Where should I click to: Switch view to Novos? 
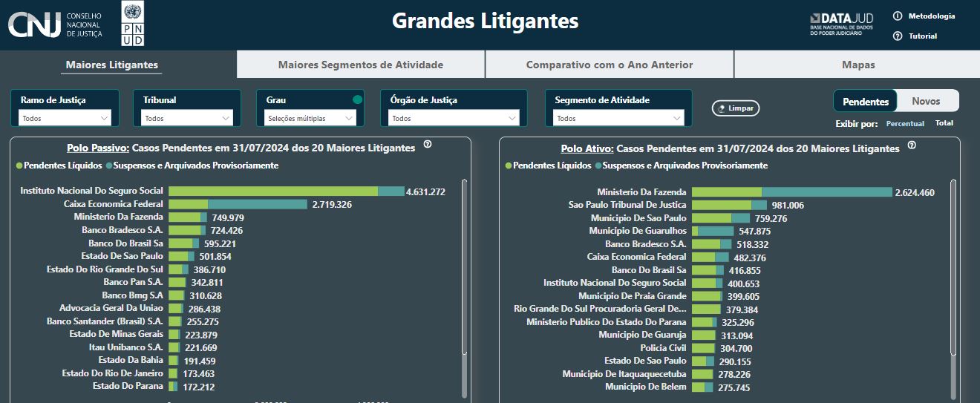927,101
